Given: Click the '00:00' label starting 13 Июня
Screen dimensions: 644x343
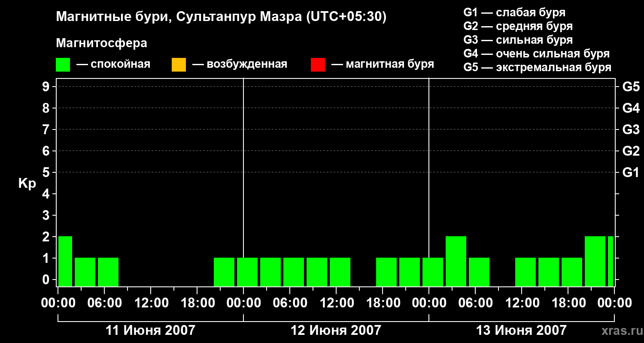Looking at the screenshot, I should point(429,303).
